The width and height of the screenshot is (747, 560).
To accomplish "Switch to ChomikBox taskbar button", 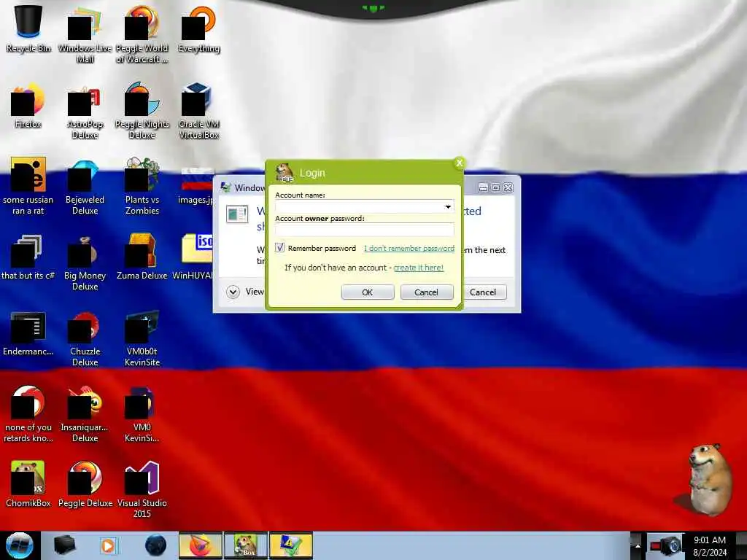I will [x=246, y=545].
